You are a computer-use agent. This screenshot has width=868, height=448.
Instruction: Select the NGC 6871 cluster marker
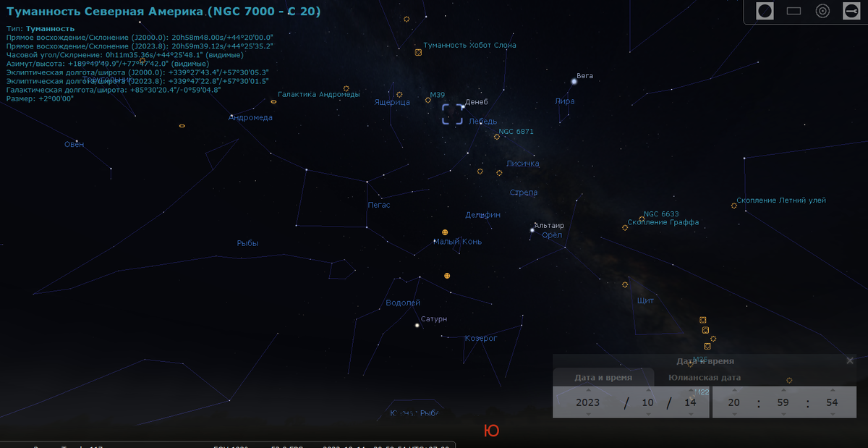point(497,137)
